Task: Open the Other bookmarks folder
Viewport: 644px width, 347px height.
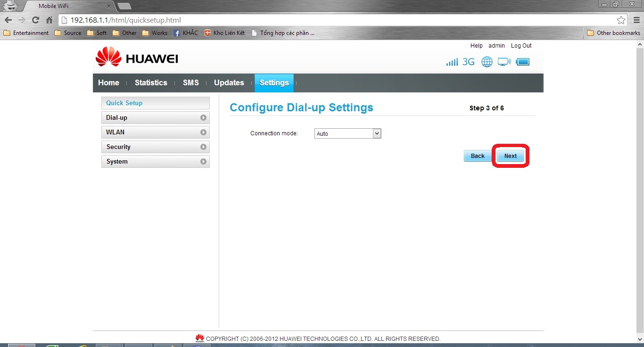Action: click(614, 33)
